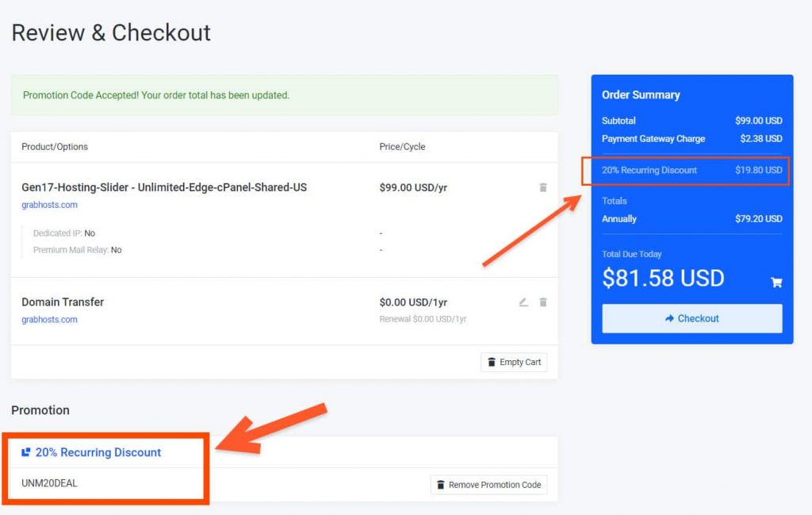Click the shopping cart icon in Order Summary
The width and height of the screenshot is (812, 515).
(776, 282)
